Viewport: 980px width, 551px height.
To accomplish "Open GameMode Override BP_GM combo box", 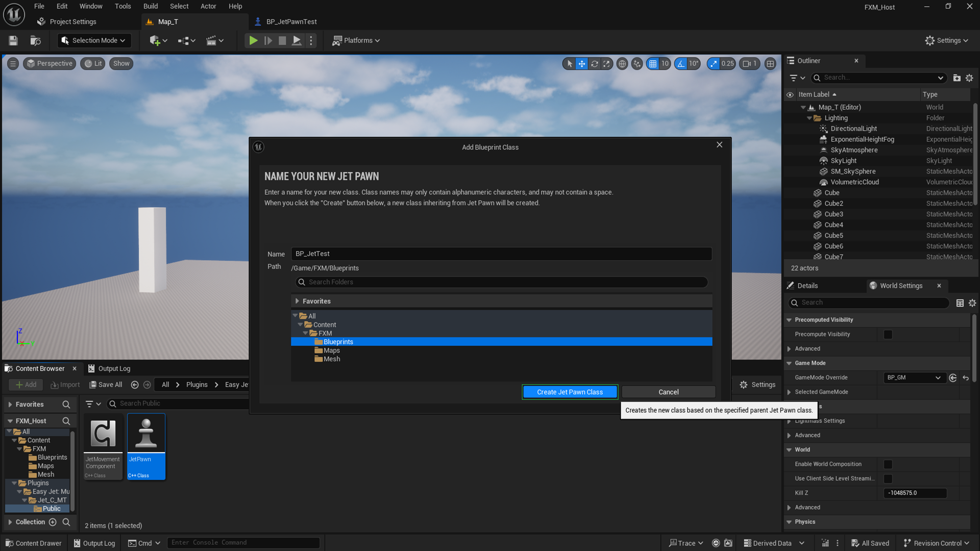I will click(x=914, y=378).
